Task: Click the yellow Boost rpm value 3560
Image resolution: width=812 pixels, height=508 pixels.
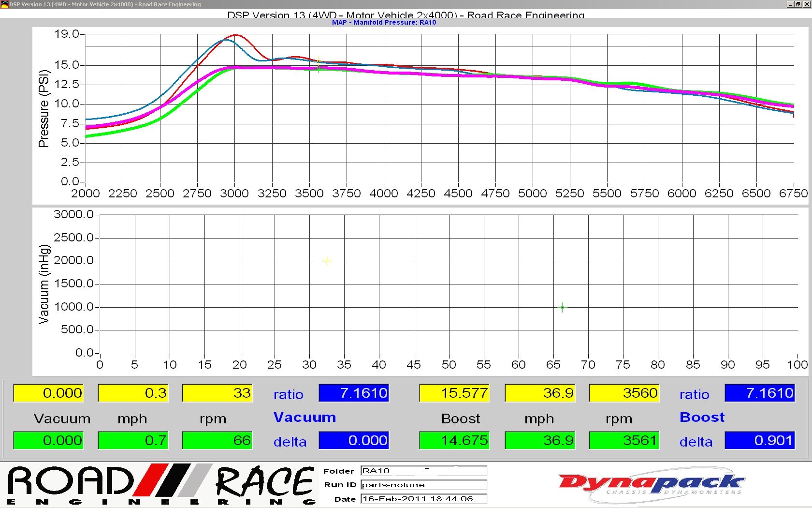Action: (x=624, y=393)
